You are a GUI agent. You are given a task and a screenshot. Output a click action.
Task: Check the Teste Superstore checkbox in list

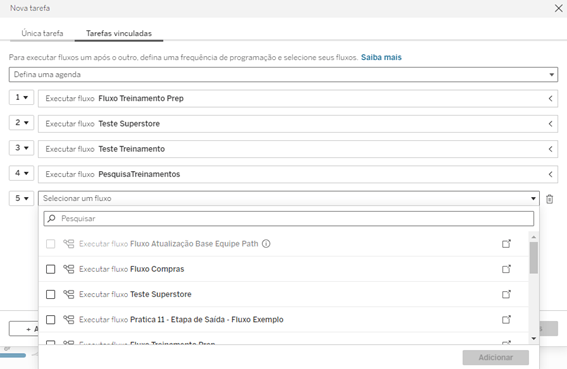pos(51,294)
